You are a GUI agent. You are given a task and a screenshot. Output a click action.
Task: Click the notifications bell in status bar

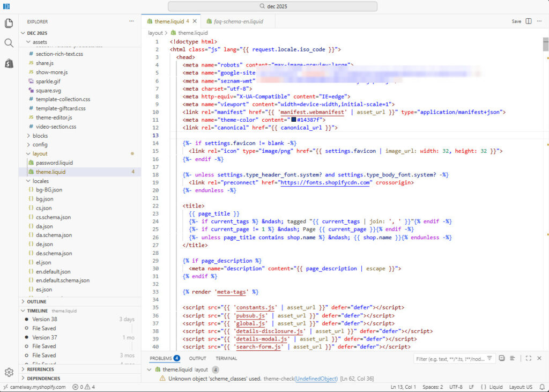pos(542,387)
